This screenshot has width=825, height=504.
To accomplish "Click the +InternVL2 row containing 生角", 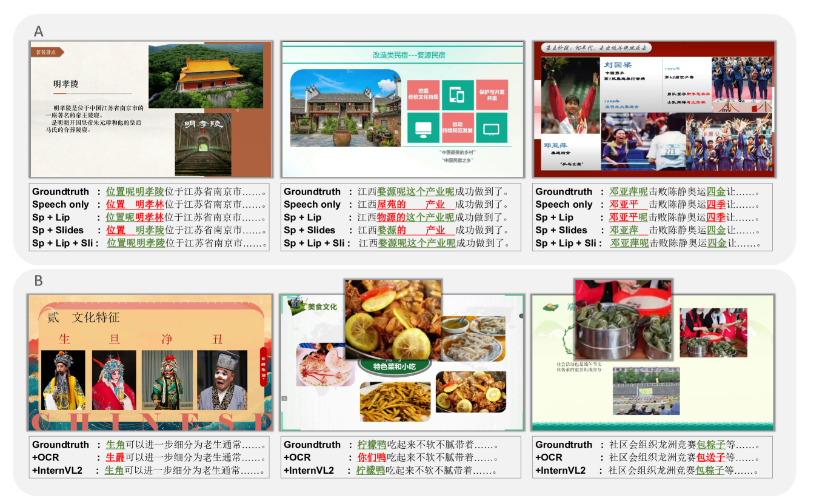I will point(149,470).
